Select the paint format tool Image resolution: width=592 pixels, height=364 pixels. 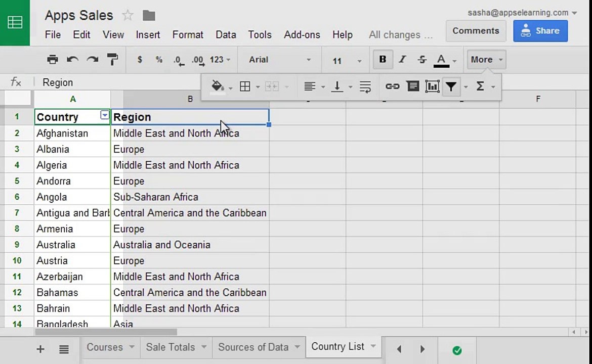pos(112,60)
